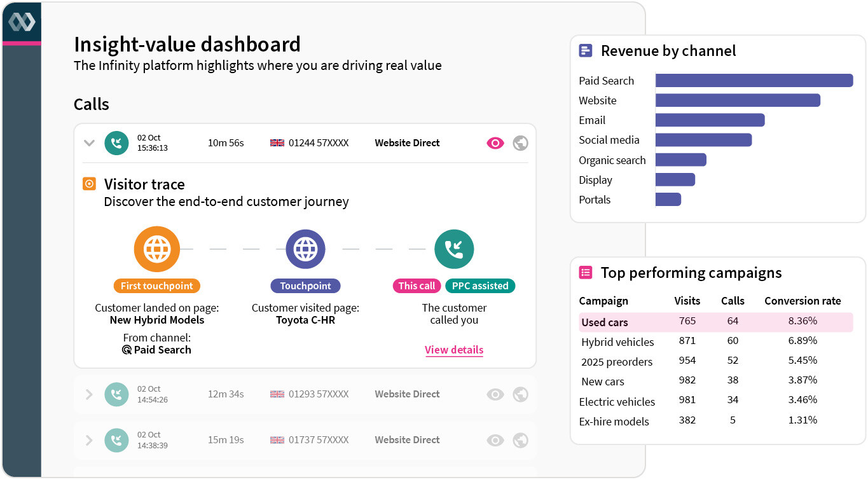
Task: Click the Organic search chart label
Action: pos(612,160)
